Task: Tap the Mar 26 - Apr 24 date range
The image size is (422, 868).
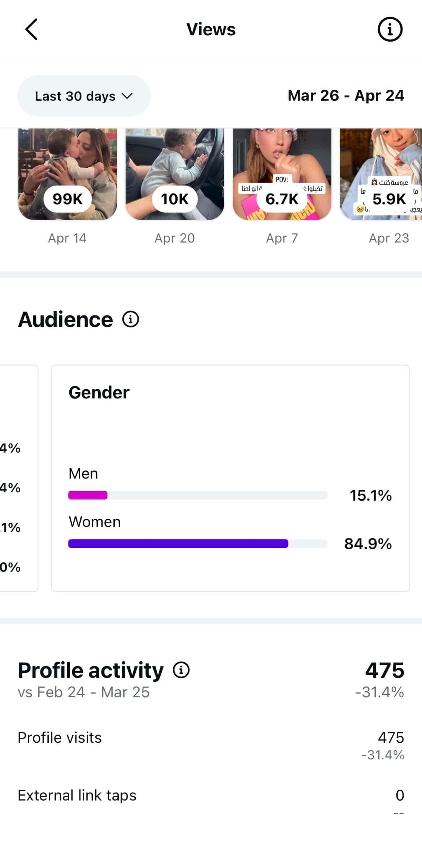Action: click(346, 96)
